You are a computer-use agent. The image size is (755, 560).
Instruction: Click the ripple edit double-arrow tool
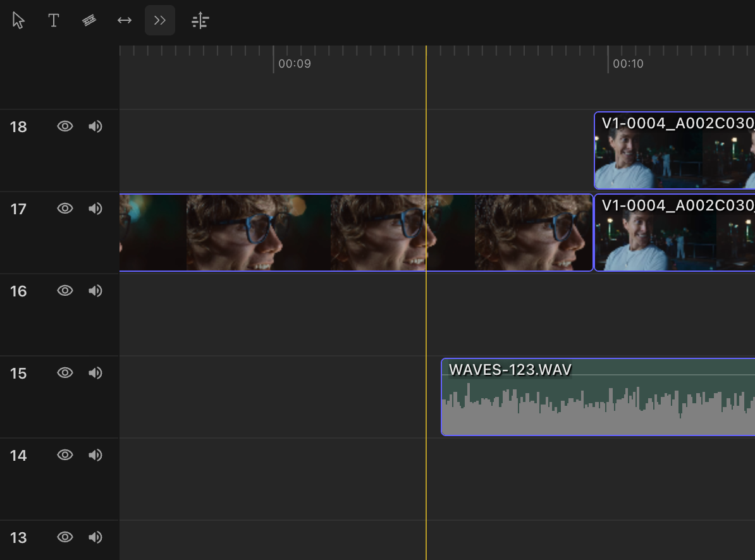(159, 20)
